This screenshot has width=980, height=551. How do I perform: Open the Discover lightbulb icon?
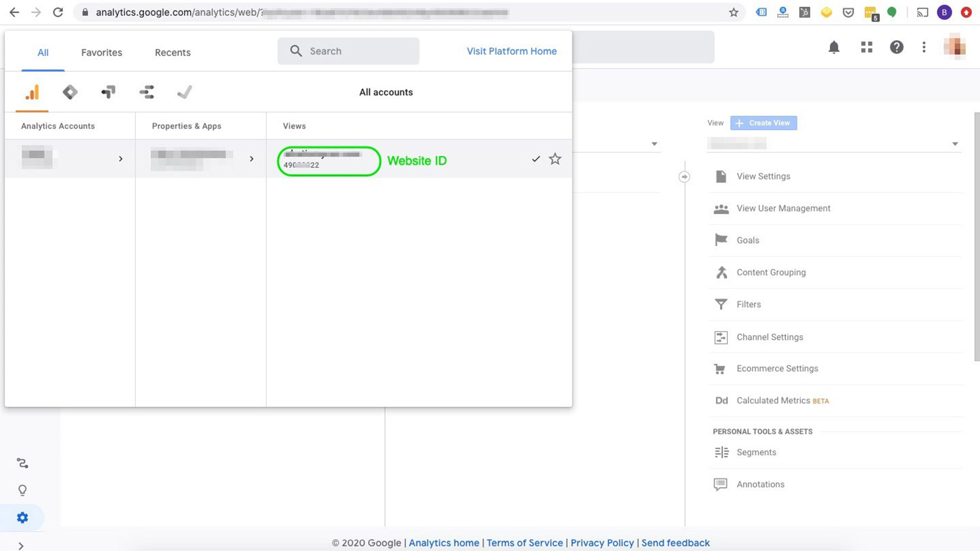(22, 490)
